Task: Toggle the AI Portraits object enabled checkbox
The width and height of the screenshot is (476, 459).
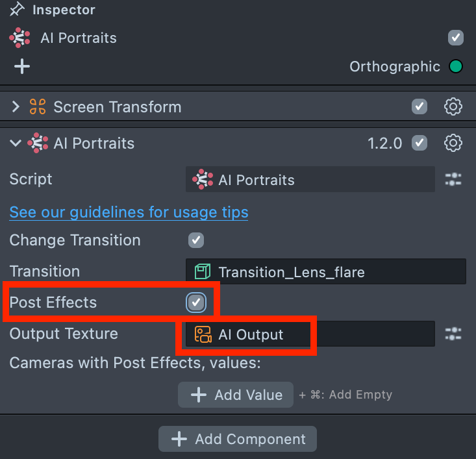Action: click(456, 38)
